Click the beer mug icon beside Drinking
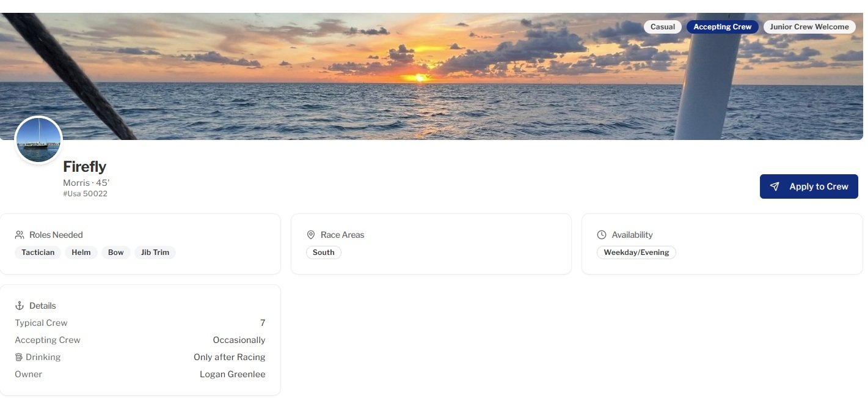The height and width of the screenshot is (398, 868). [19, 357]
